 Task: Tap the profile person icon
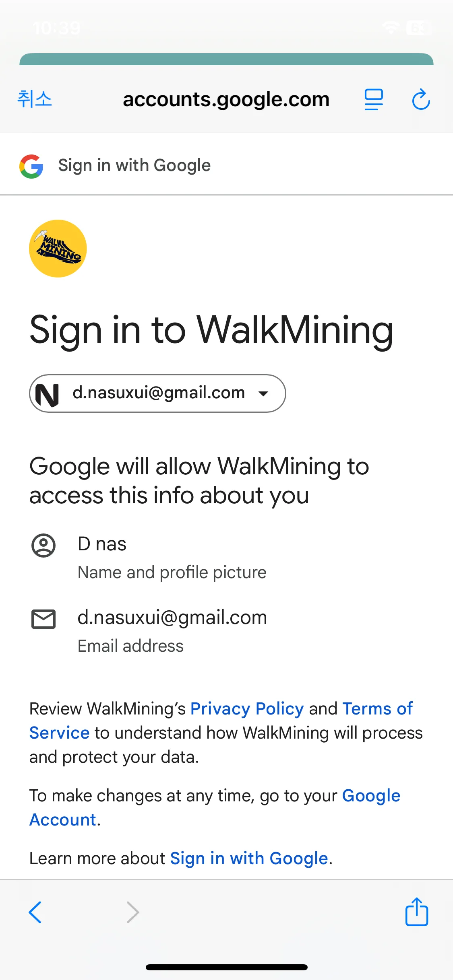tap(43, 546)
